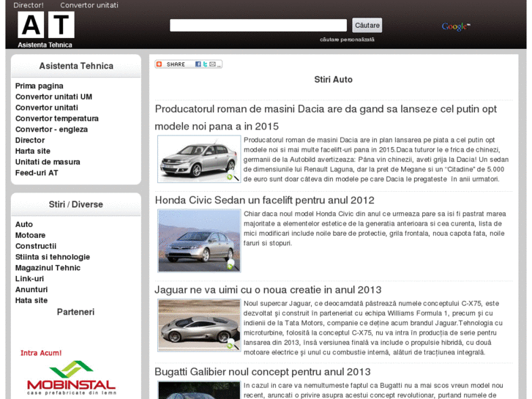Open Convertor - engleza link
Screen dimensions: 532x399
(51, 130)
